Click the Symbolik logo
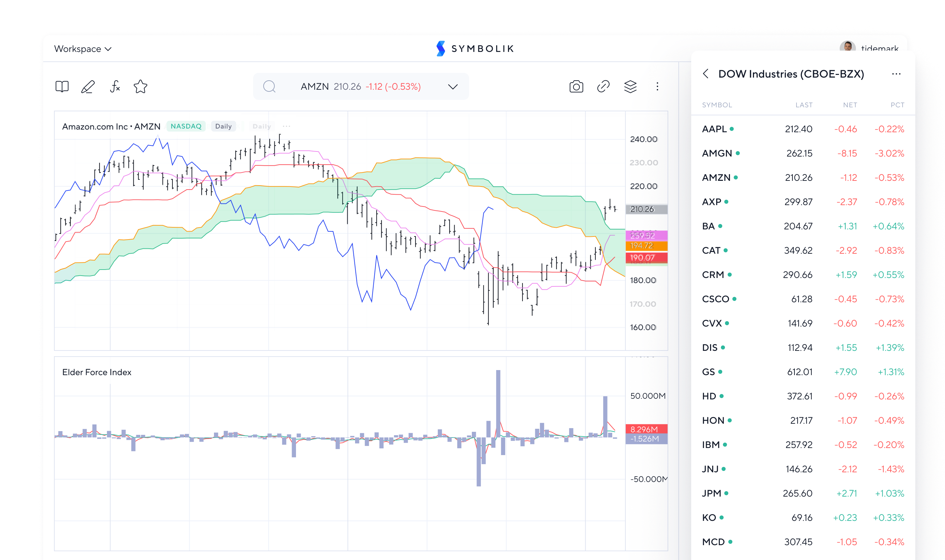945x560 pixels. click(x=475, y=49)
